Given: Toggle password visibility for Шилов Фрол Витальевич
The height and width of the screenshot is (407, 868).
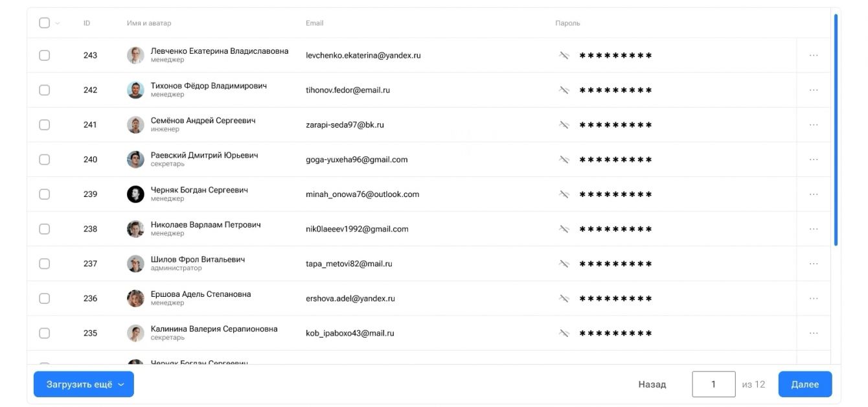Looking at the screenshot, I should (564, 264).
